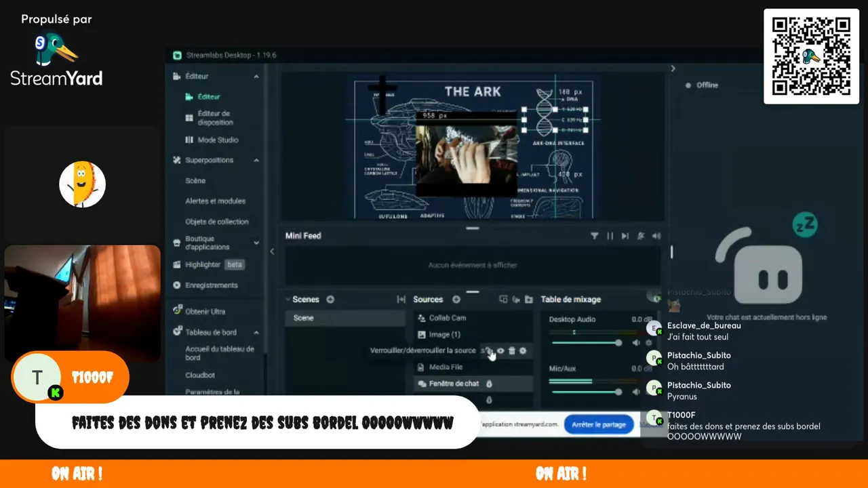Open Objets de collection

[217, 222]
